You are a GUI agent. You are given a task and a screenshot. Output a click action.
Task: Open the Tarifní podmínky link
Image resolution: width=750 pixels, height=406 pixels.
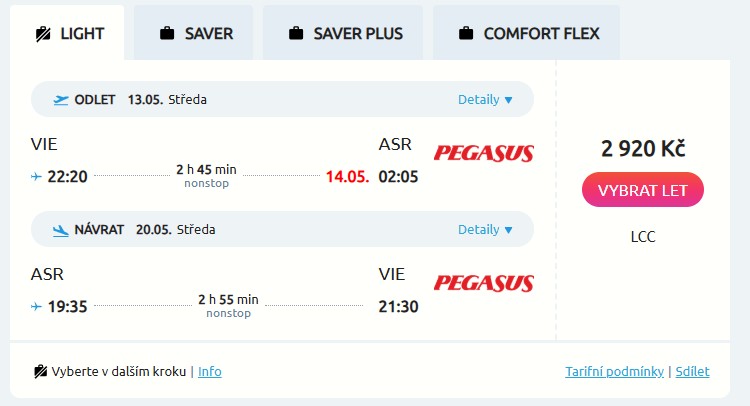click(614, 371)
